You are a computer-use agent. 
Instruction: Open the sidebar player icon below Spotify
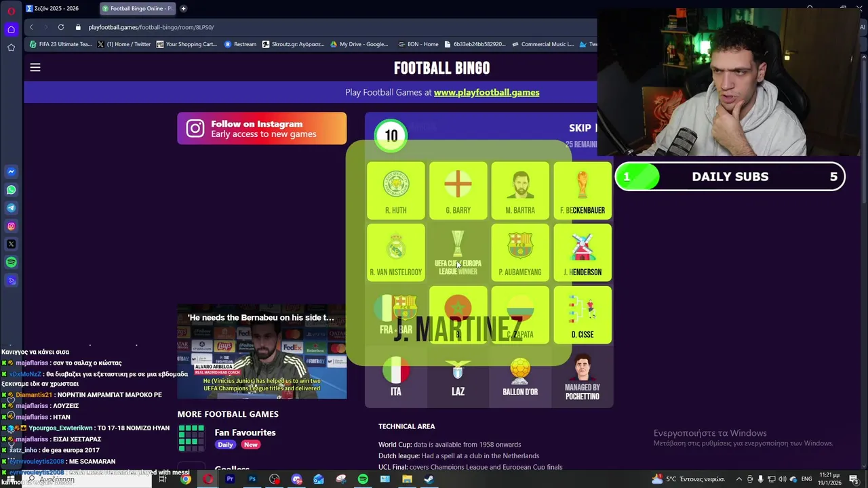click(x=11, y=281)
